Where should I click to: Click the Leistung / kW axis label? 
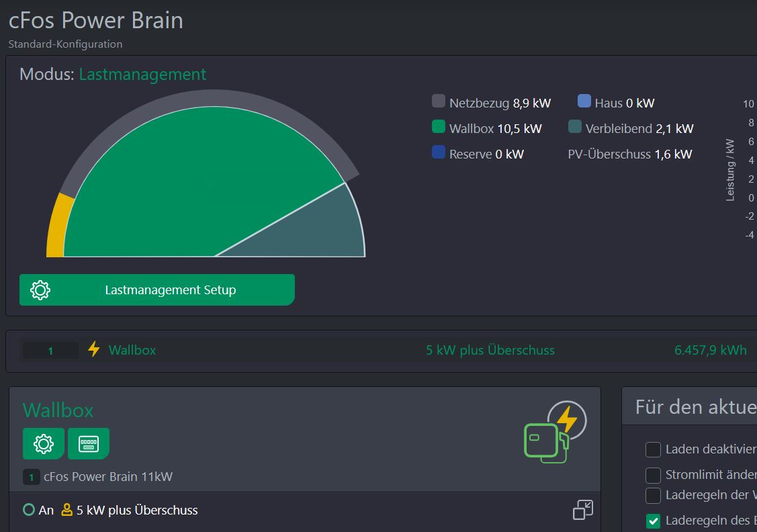pos(730,170)
